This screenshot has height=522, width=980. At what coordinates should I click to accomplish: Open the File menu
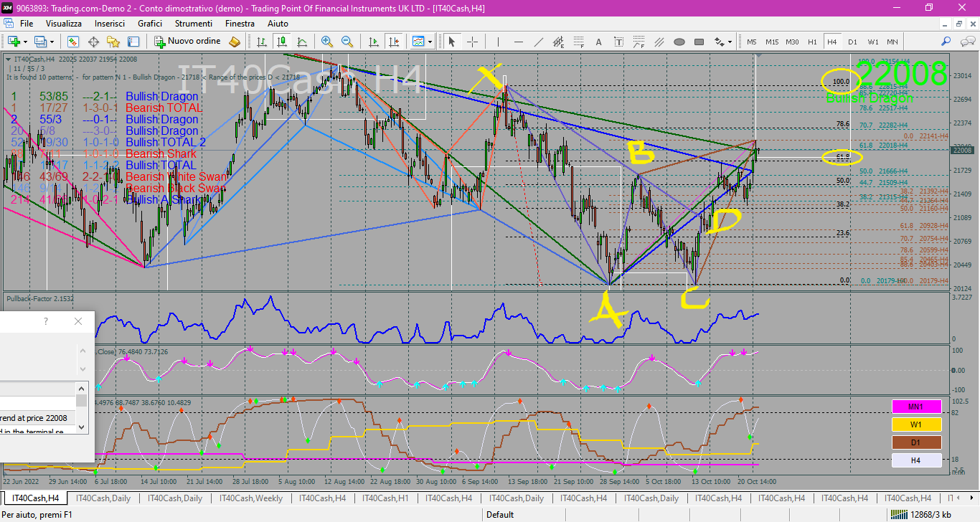(x=27, y=24)
